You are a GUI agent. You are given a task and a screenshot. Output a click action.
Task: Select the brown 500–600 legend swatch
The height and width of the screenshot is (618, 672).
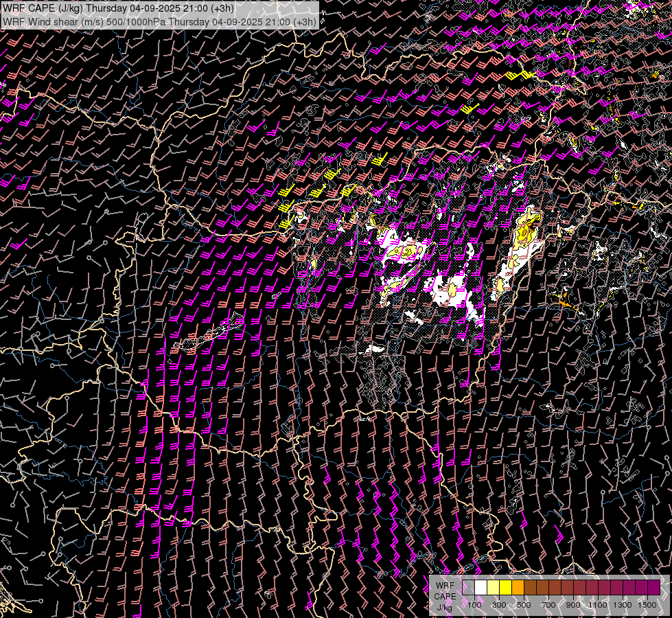(530, 587)
